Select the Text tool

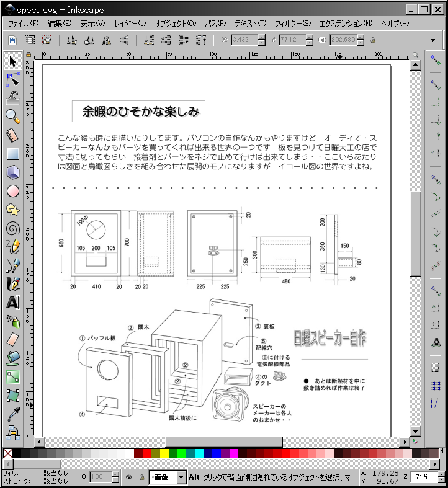tap(13, 303)
